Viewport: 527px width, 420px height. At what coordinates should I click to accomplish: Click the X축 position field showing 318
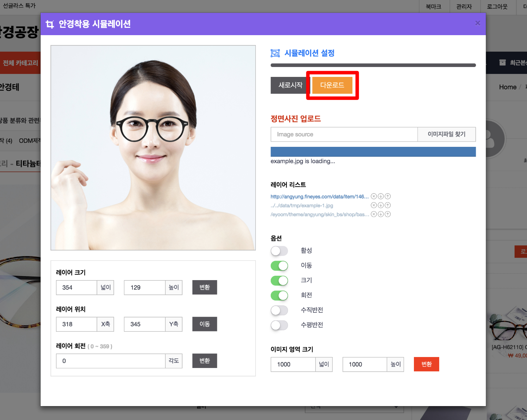click(x=76, y=324)
